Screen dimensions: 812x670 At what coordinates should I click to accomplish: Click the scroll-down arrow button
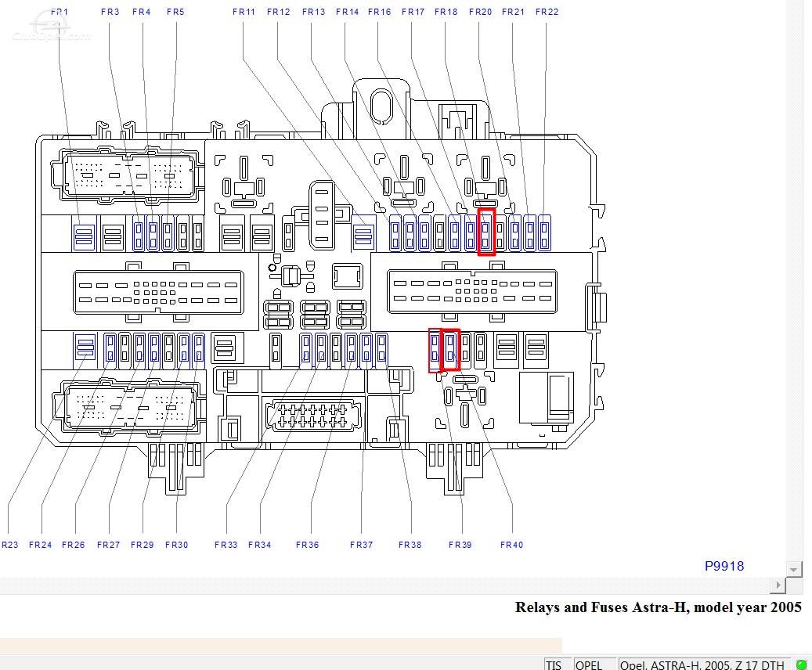(x=793, y=570)
